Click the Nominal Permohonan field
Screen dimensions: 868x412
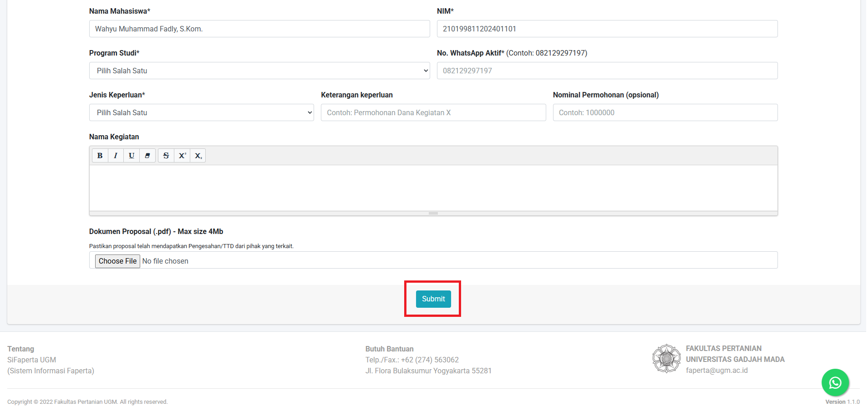(665, 112)
